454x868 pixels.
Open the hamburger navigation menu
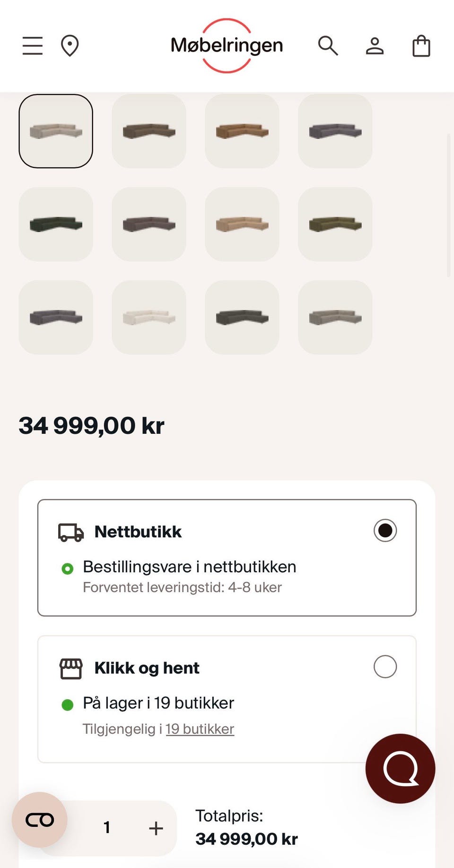[33, 46]
